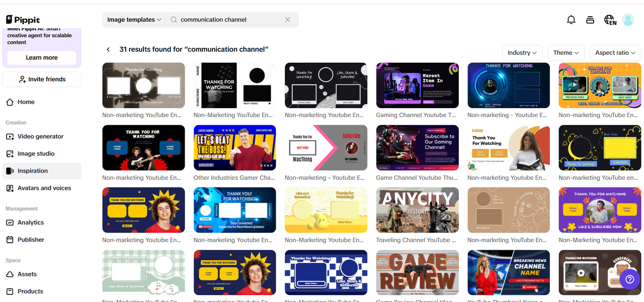Open the Theme filter dropdown

[x=566, y=52]
